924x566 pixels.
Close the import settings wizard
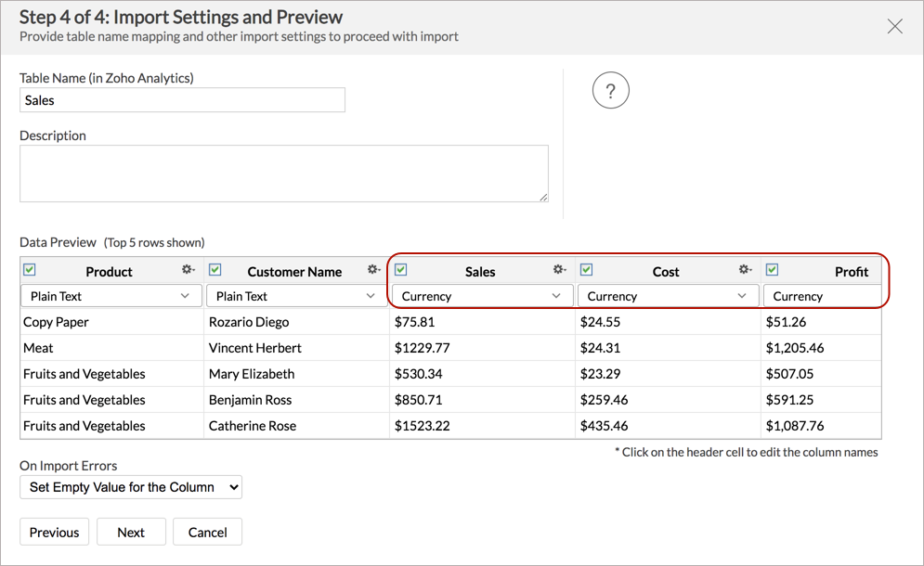pos(894,26)
